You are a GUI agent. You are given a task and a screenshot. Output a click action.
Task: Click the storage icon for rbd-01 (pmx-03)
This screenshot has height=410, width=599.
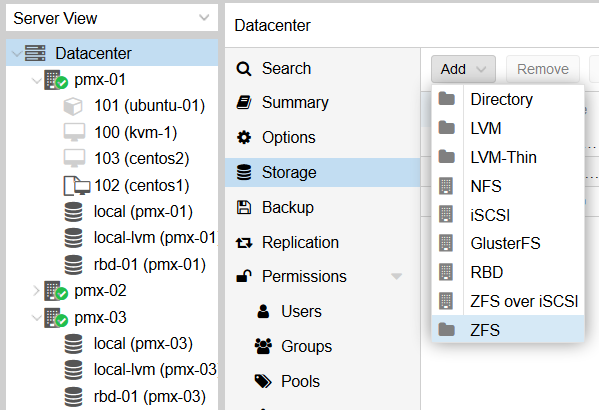pos(73,396)
